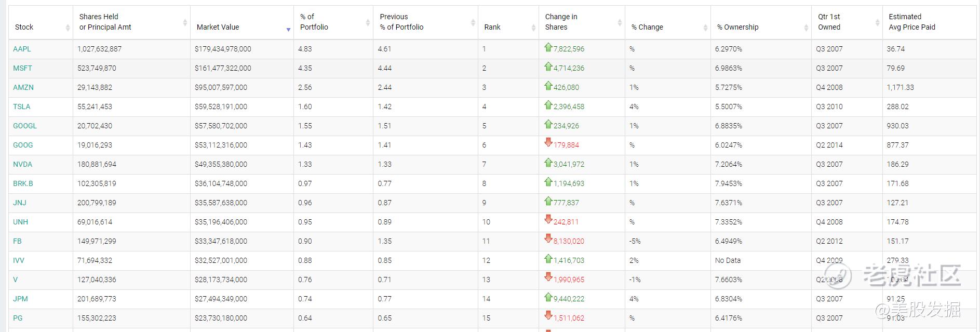
Task: Open the UNH stock link
Action: tap(21, 222)
